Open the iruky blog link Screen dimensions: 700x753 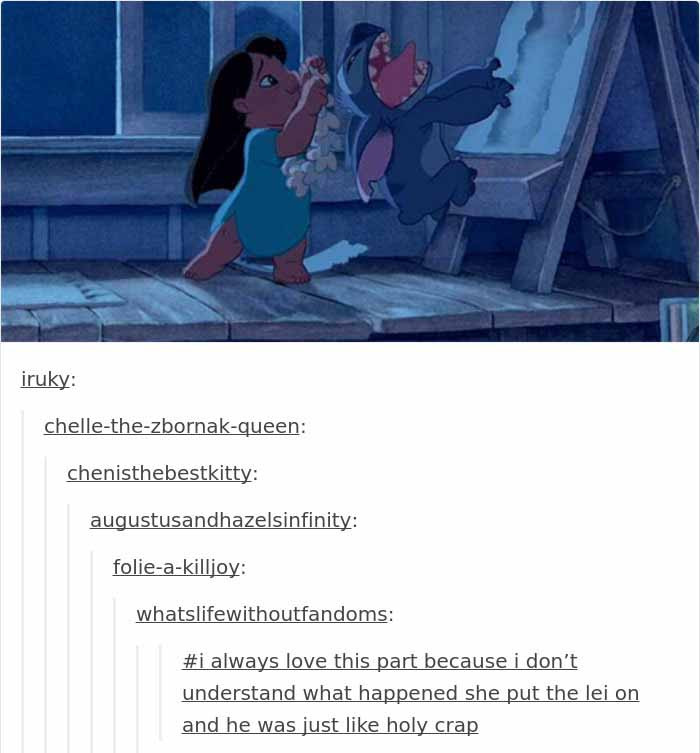click(45, 379)
